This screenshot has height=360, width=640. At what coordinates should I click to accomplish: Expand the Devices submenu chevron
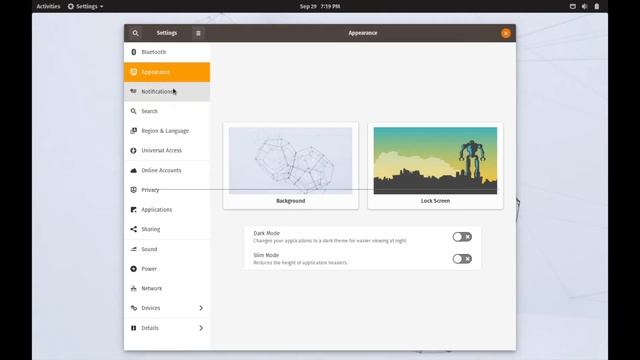click(201, 308)
